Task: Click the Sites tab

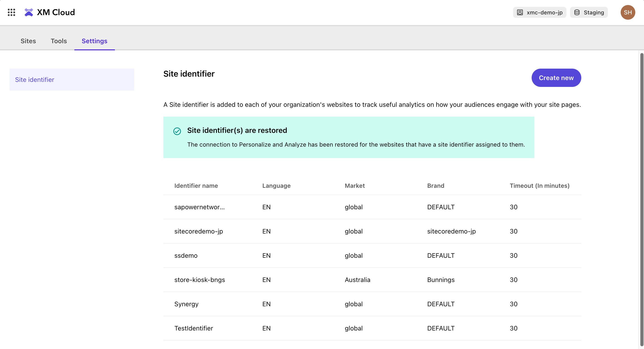Action: (x=28, y=41)
